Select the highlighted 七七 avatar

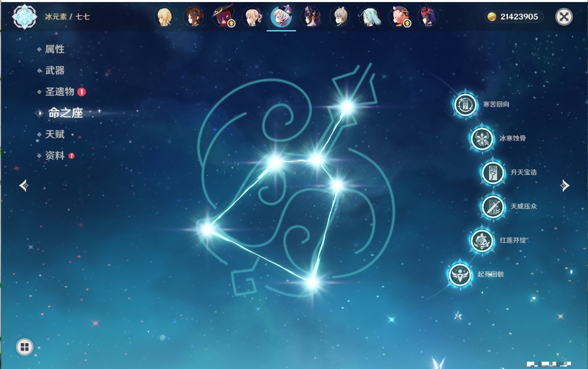pyautogui.click(x=281, y=17)
